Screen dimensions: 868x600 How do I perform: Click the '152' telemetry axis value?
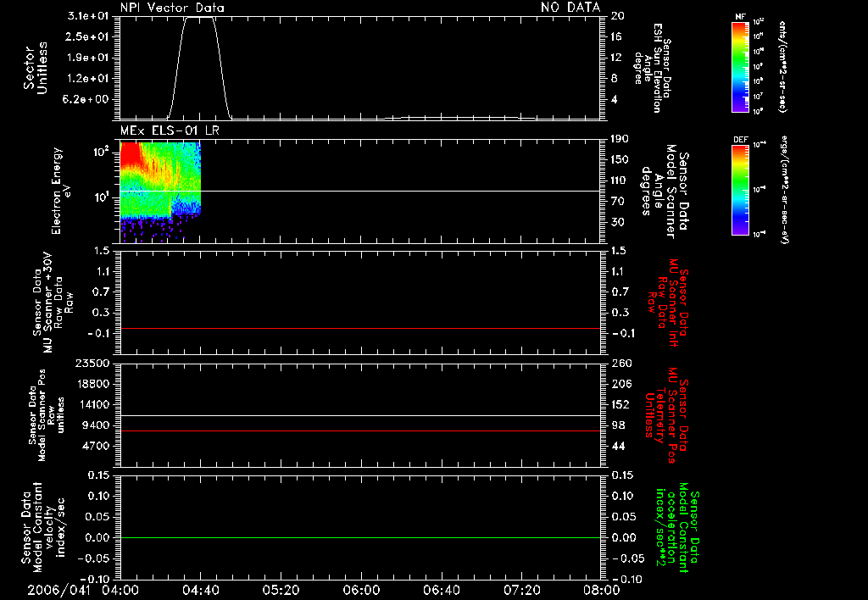(x=620, y=404)
